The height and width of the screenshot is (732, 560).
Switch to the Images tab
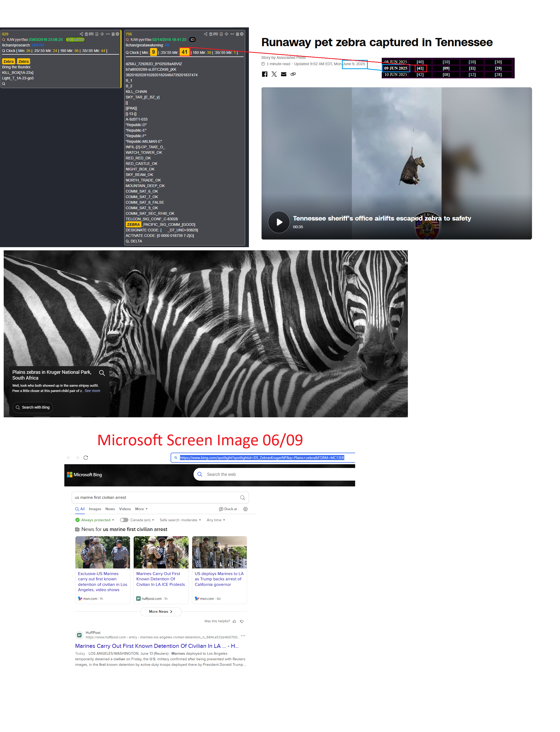(x=95, y=509)
